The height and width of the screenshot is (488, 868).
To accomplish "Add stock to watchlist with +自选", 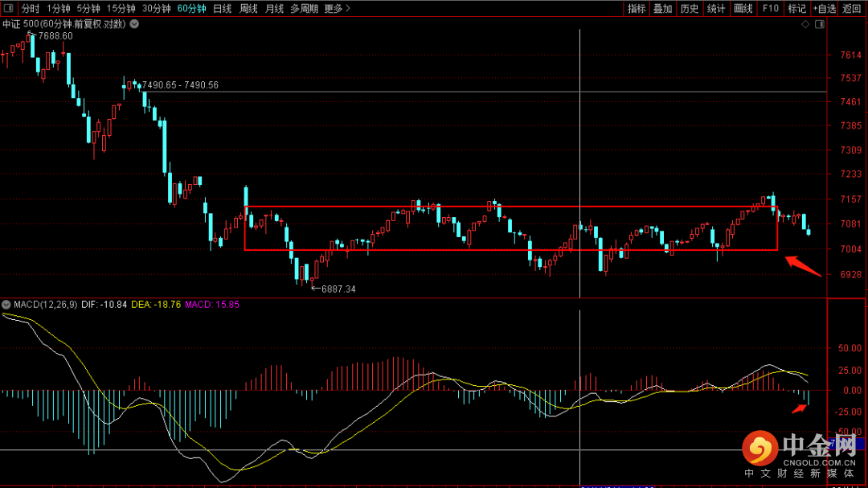I will tap(825, 9).
